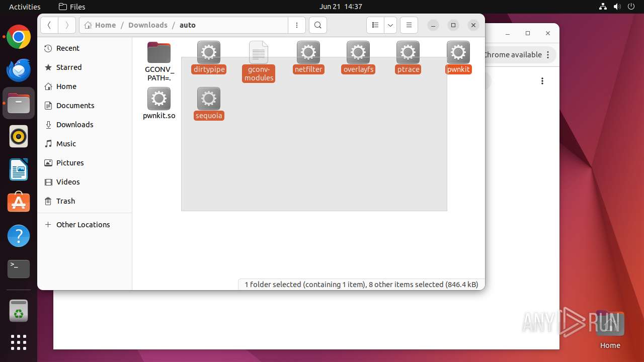Go back with the left arrow button
Screen dimensions: 644x362
[x=49, y=25]
